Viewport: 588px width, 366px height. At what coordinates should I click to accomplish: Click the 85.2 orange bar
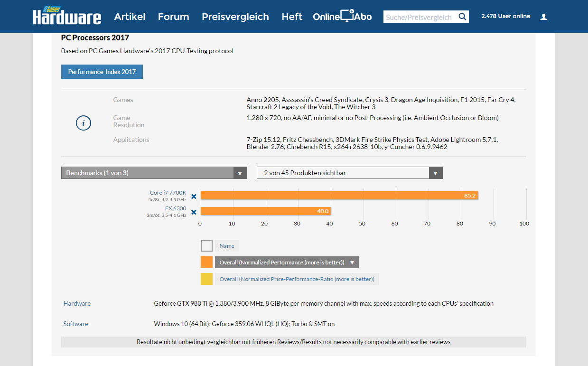coord(339,195)
